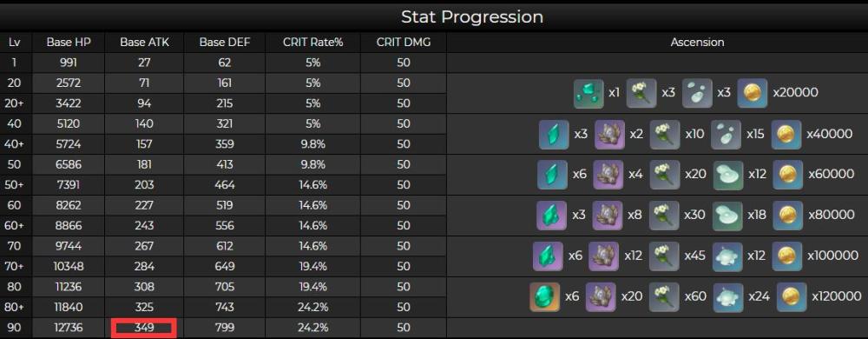Select the CRIT Rate% column header
This screenshot has width=868, height=339.
coord(312,43)
